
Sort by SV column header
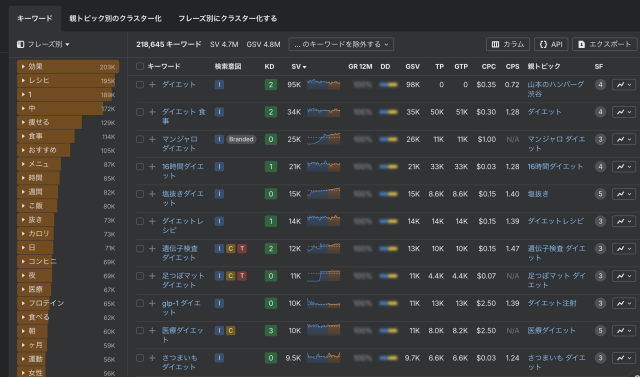(x=299, y=67)
